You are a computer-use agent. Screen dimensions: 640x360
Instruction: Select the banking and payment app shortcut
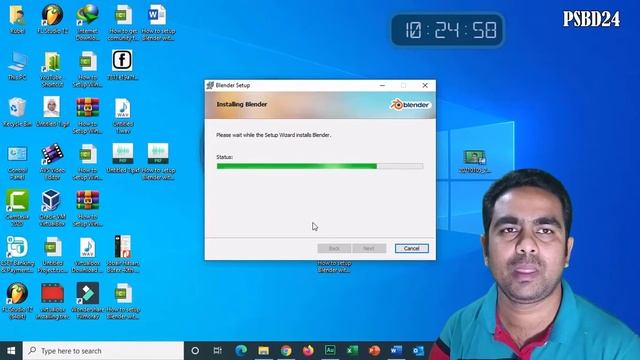[17, 255]
